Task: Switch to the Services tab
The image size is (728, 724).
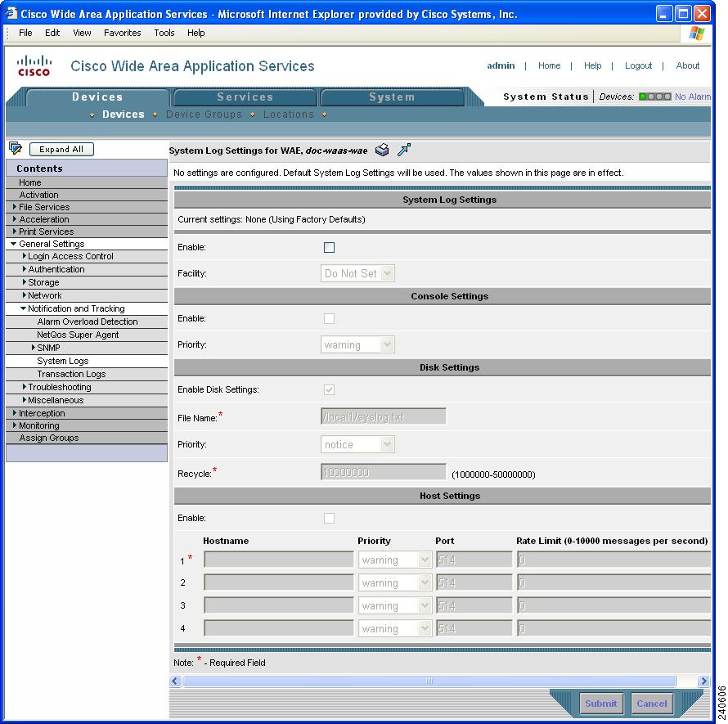Action: 245,97
